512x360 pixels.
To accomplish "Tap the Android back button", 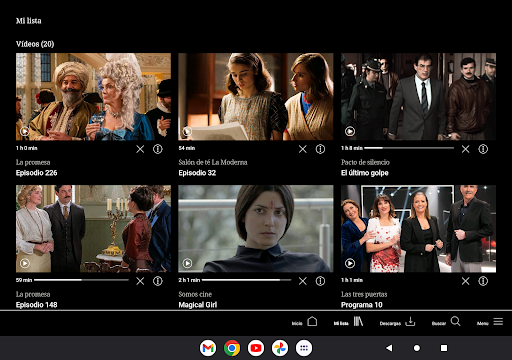I will pyautogui.click(x=389, y=348).
